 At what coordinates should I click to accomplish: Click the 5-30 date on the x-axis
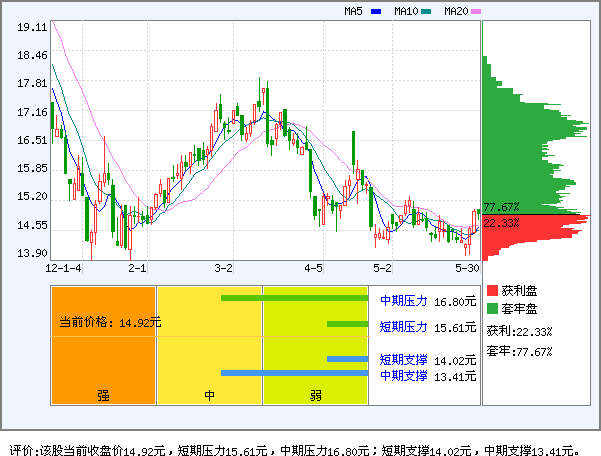click(467, 269)
